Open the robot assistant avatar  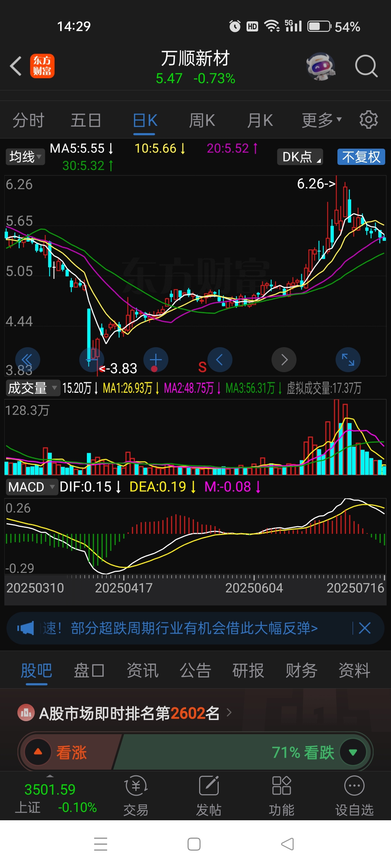pos(321,66)
